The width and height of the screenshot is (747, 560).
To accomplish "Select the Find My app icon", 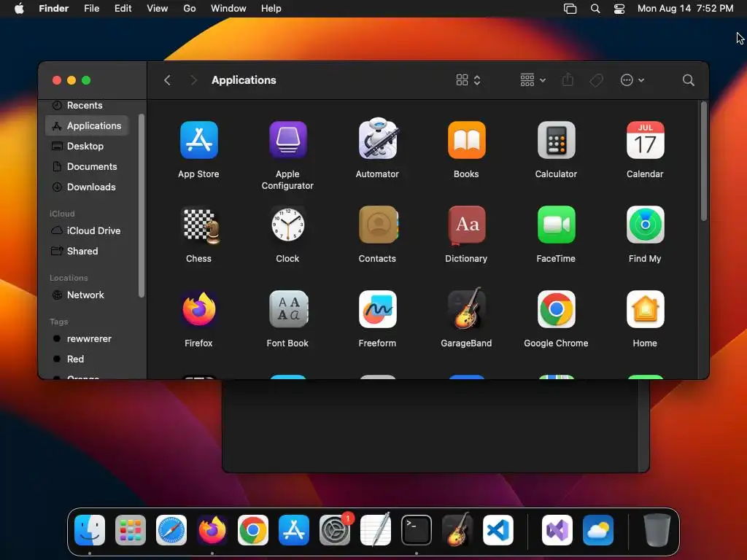I will click(x=645, y=225).
